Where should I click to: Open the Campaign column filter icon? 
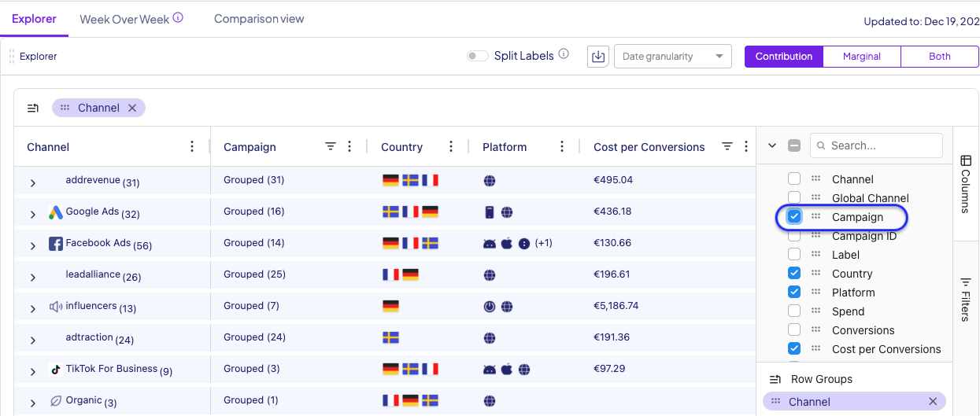tap(331, 147)
